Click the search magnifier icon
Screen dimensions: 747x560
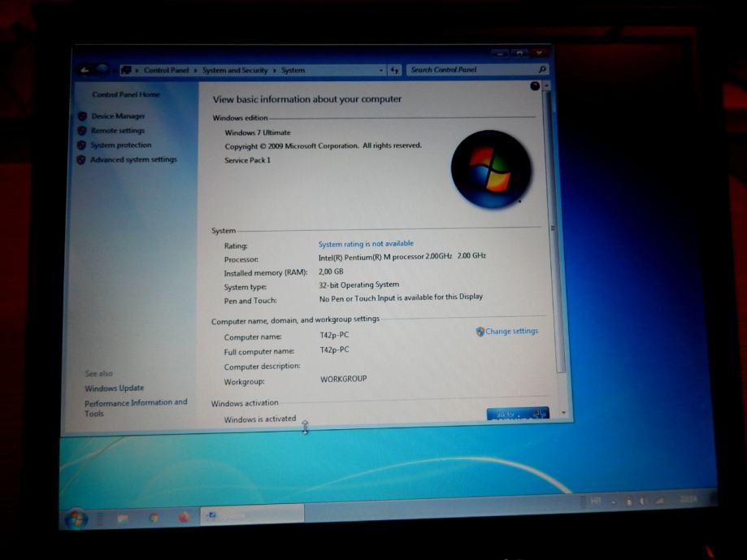(x=541, y=70)
